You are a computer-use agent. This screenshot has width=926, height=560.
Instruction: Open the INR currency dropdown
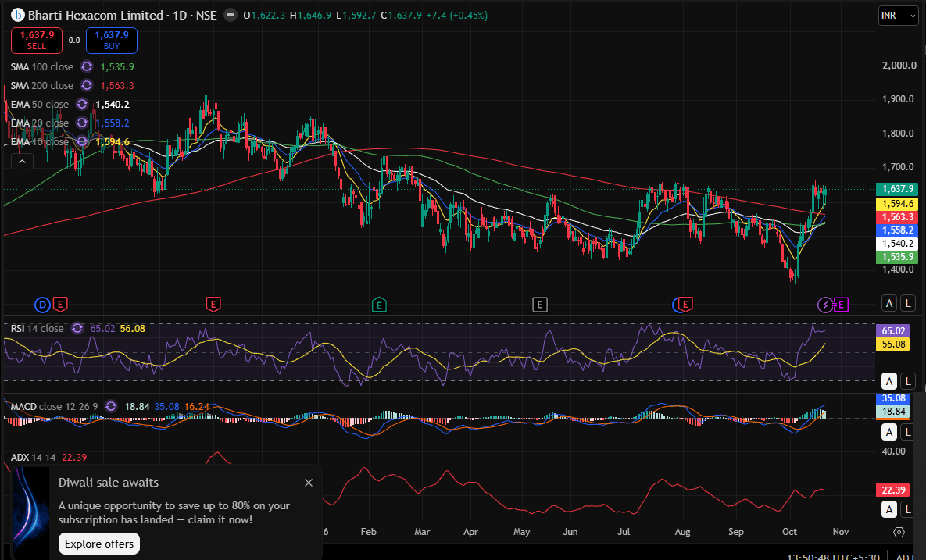[x=898, y=16]
